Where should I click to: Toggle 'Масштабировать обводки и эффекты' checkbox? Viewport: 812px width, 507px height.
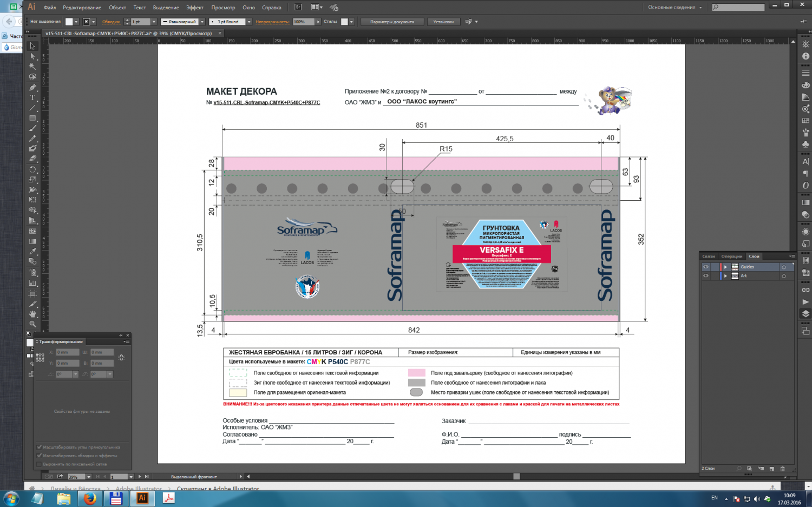[x=39, y=456]
